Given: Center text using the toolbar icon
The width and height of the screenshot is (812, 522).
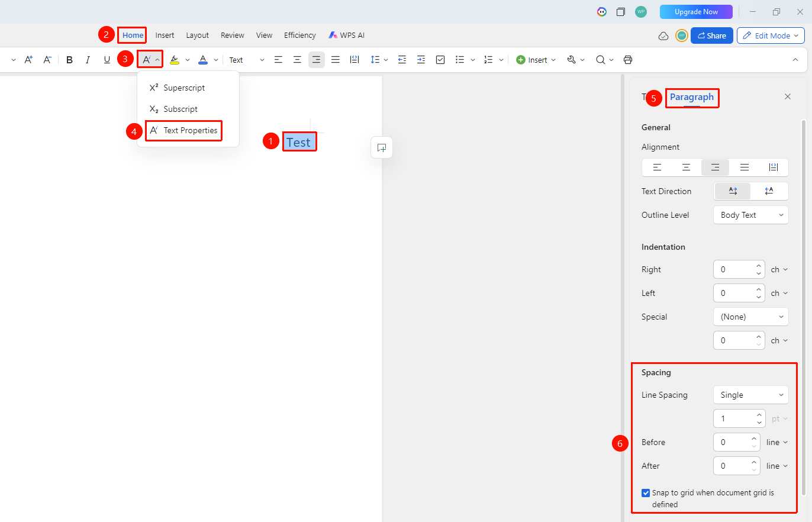Looking at the screenshot, I should coord(297,60).
